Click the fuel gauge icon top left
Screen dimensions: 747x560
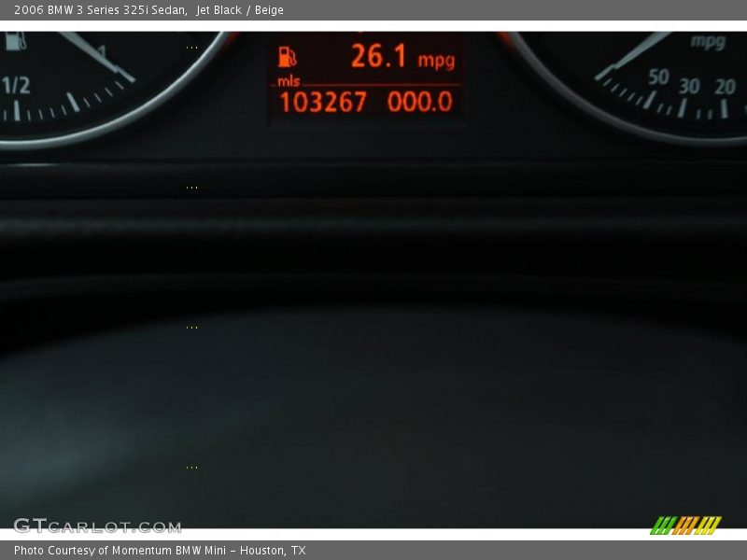point(15,41)
